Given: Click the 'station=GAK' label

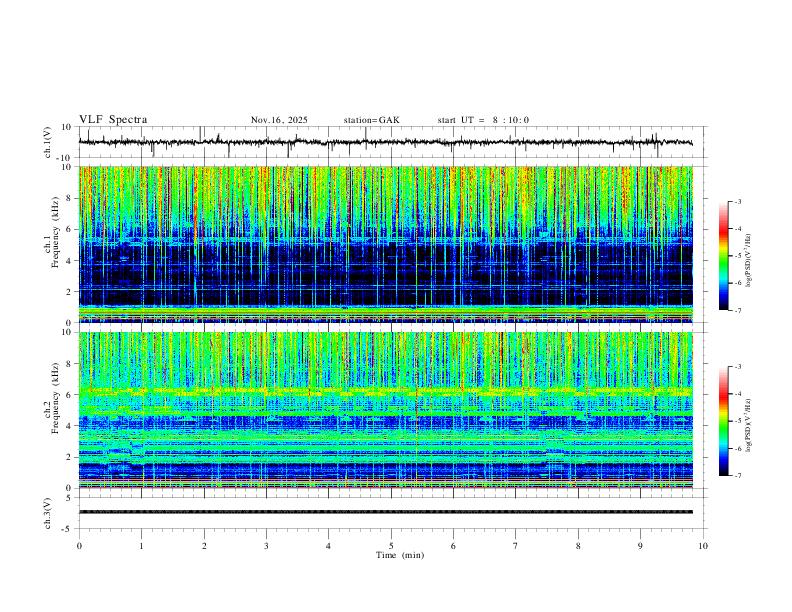Looking at the screenshot, I should click(372, 120).
